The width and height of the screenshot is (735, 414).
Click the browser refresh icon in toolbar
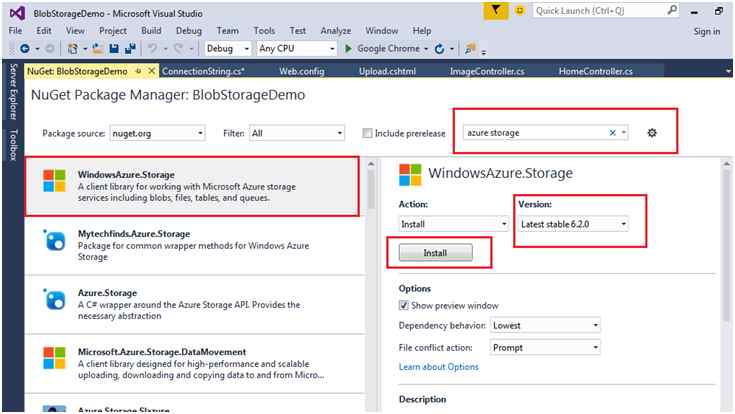[x=439, y=48]
